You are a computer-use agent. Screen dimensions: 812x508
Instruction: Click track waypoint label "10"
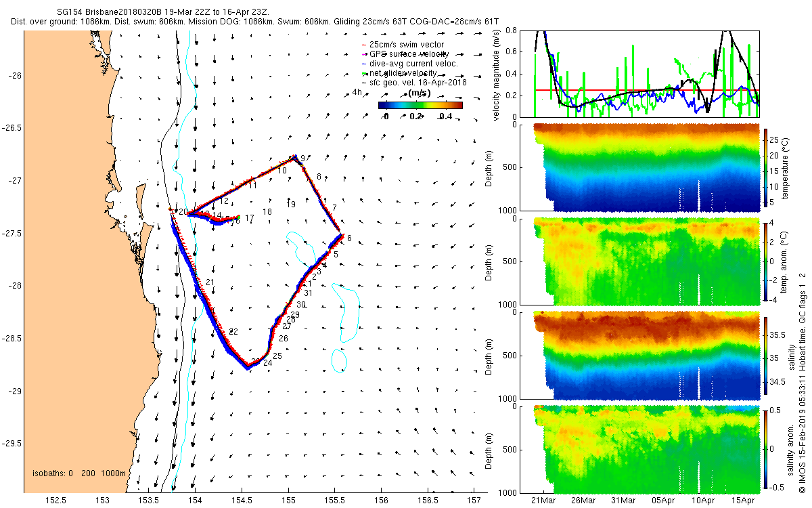(x=281, y=171)
